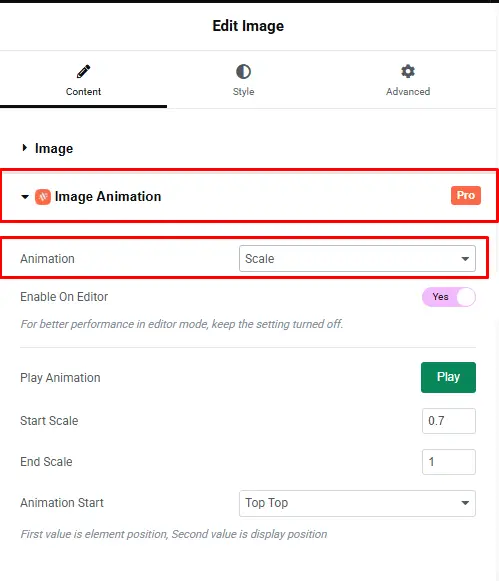
Task: Click the green Play button
Action: click(448, 377)
